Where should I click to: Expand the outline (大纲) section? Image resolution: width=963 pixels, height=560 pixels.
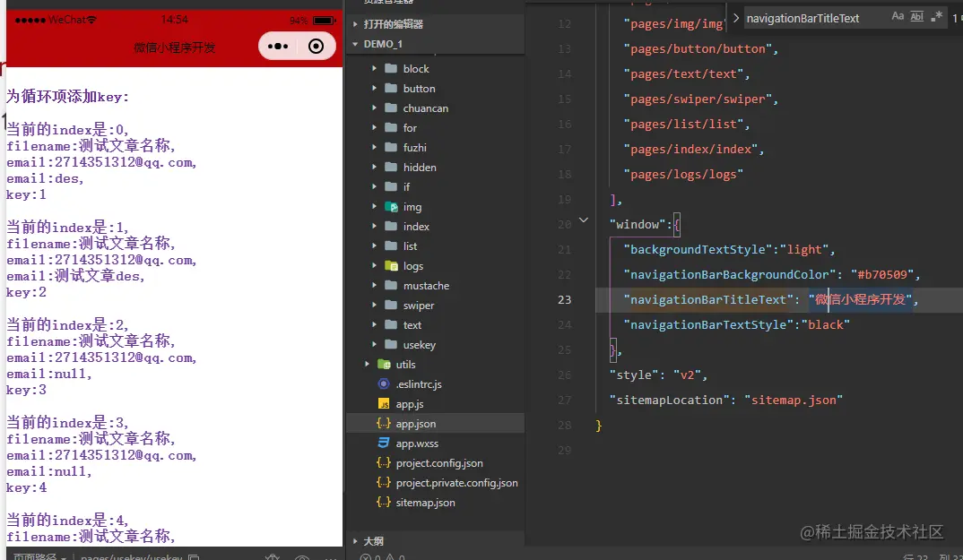[355, 541]
